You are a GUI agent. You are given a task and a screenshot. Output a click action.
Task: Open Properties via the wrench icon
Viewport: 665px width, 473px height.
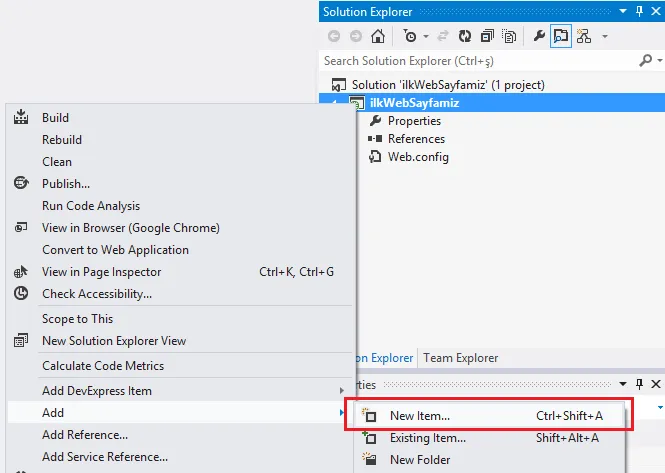pos(539,36)
